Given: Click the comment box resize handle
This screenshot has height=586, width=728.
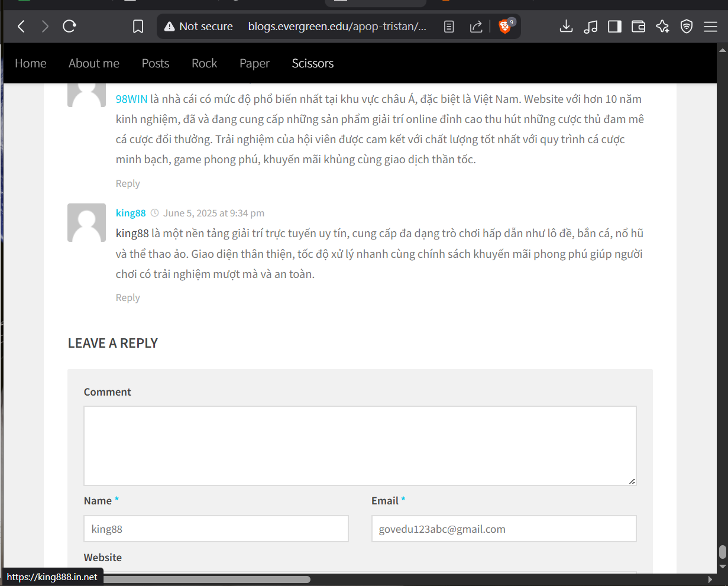Looking at the screenshot, I should 632,481.
